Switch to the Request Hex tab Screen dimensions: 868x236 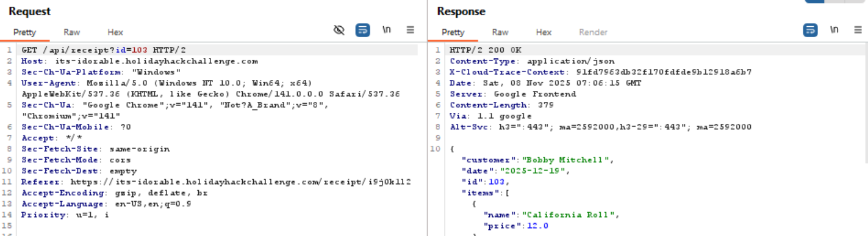[115, 32]
